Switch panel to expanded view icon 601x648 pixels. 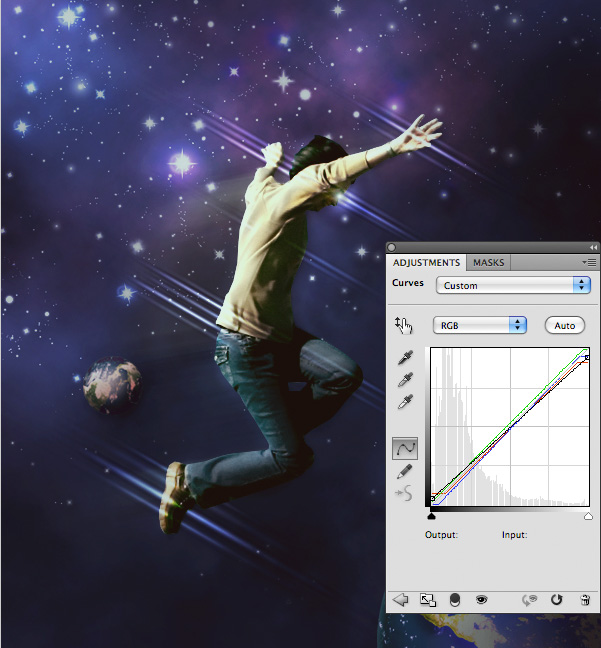(428, 600)
